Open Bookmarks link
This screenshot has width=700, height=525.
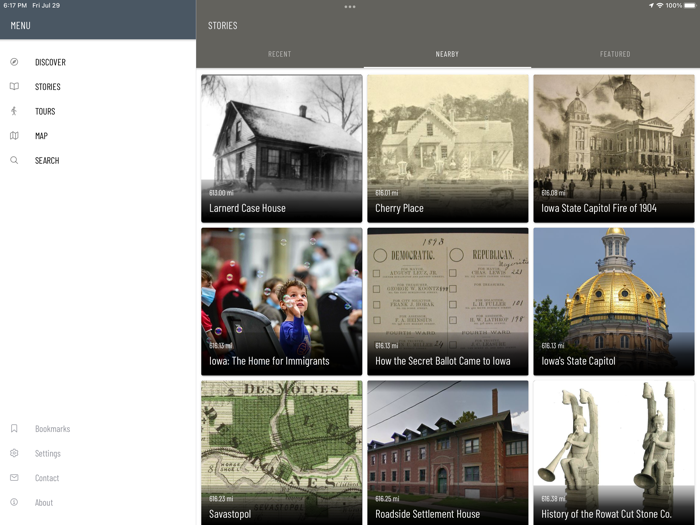53,429
